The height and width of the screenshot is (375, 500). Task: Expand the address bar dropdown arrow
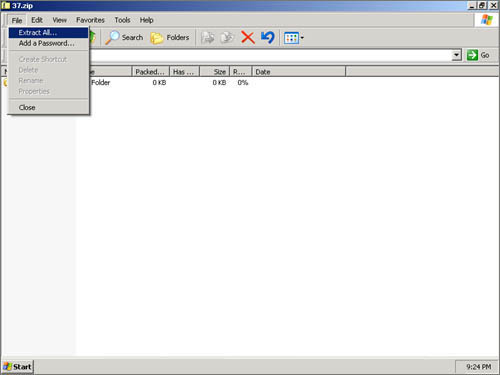click(x=456, y=55)
